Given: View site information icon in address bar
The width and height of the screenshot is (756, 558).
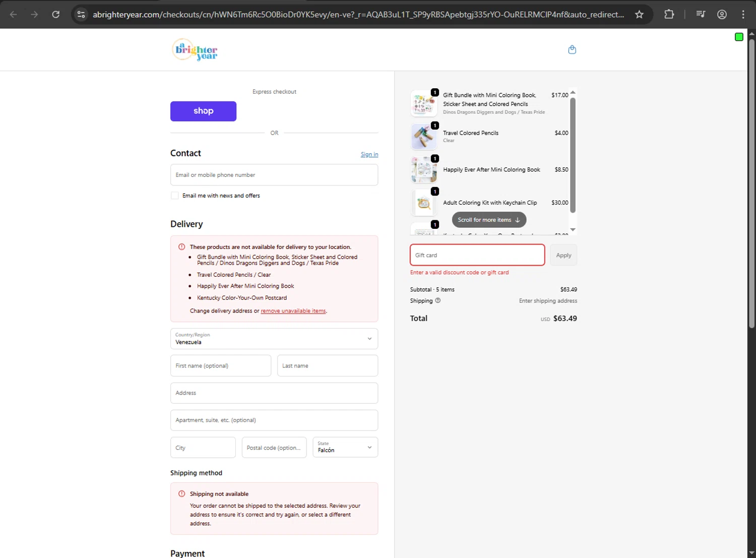Looking at the screenshot, I should [x=81, y=14].
